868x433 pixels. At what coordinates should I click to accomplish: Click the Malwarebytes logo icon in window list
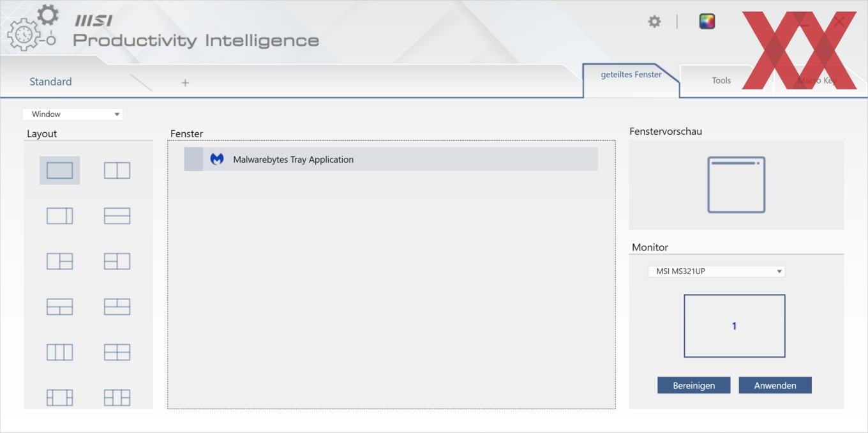click(217, 159)
